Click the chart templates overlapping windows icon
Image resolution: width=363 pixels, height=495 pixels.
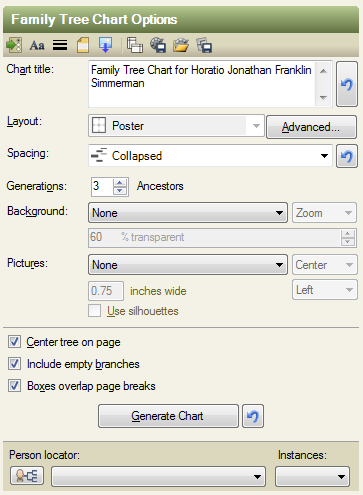coord(135,45)
